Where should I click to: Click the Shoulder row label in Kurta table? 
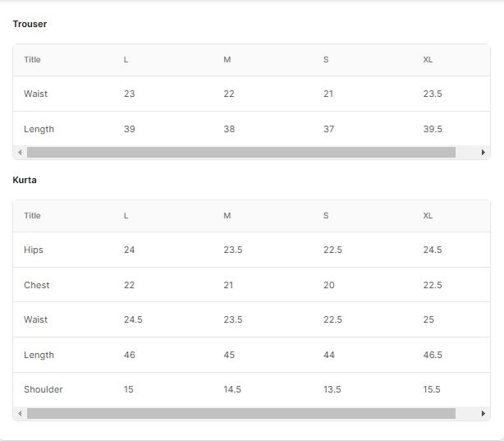tap(43, 390)
